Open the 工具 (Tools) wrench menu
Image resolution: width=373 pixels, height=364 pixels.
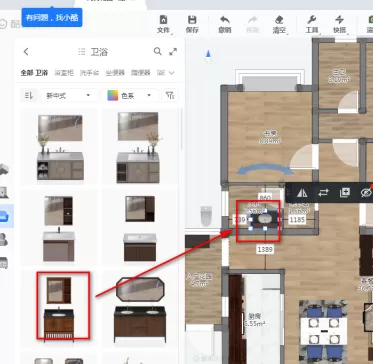coord(312,24)
